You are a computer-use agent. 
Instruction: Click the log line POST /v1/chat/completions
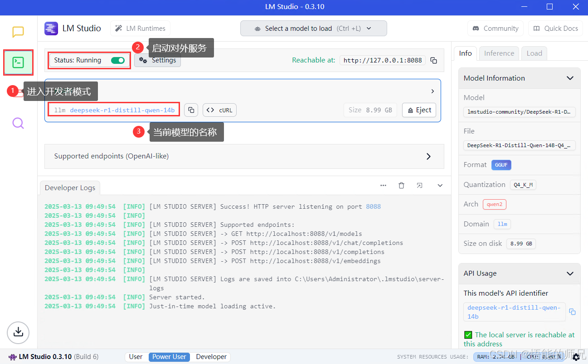[x=276, y=243]
